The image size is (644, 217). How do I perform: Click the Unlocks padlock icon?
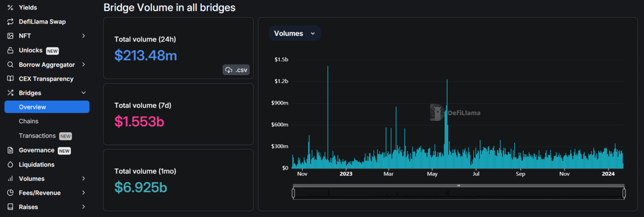point(10,50)
